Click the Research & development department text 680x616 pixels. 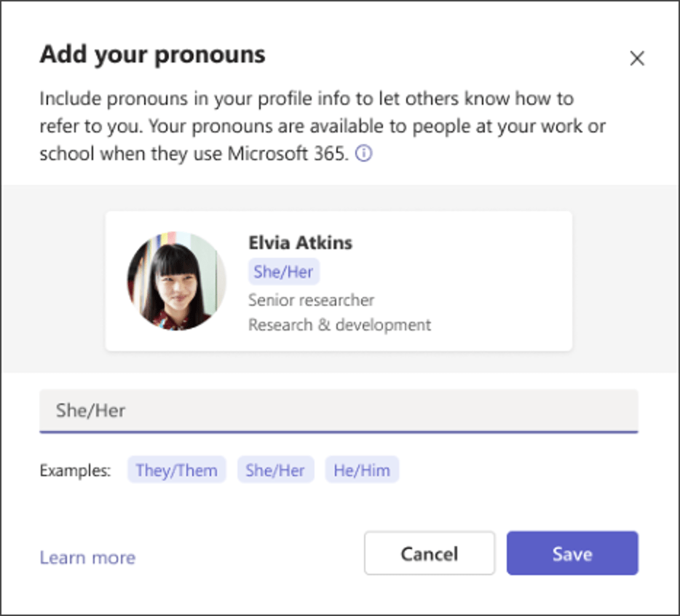pos(338,325)
